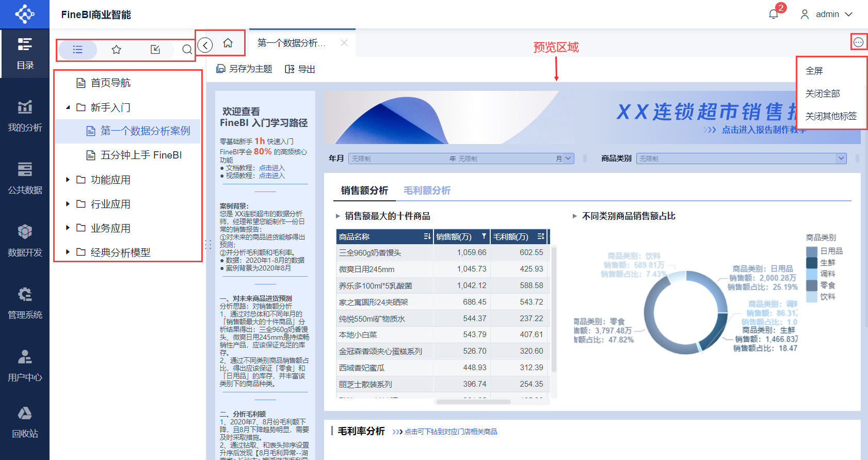Choose 关闭全部 from the tab menu
This screenshot has width=868, height=460.
pyautogui.click(x=823, y=93)
